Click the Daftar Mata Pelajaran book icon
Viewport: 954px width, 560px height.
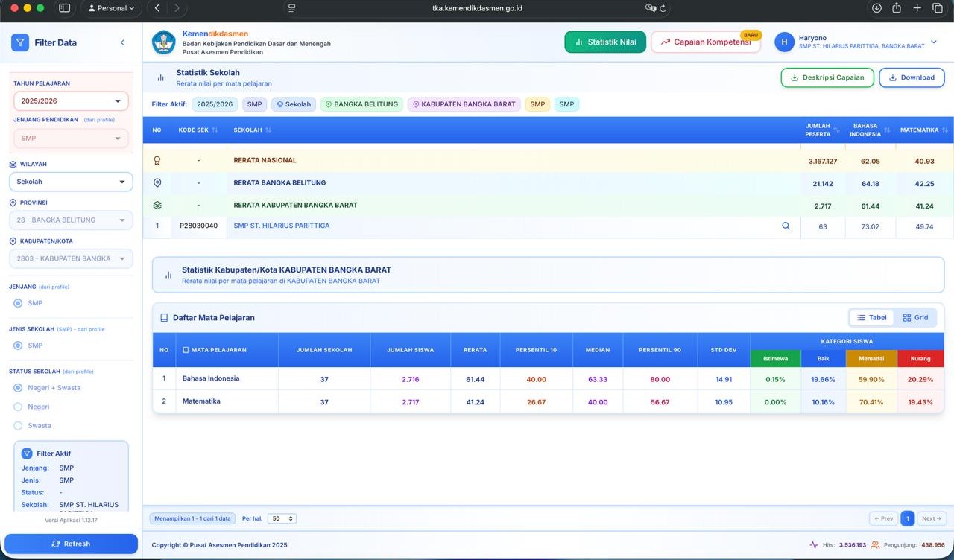(x=164, y=317)
